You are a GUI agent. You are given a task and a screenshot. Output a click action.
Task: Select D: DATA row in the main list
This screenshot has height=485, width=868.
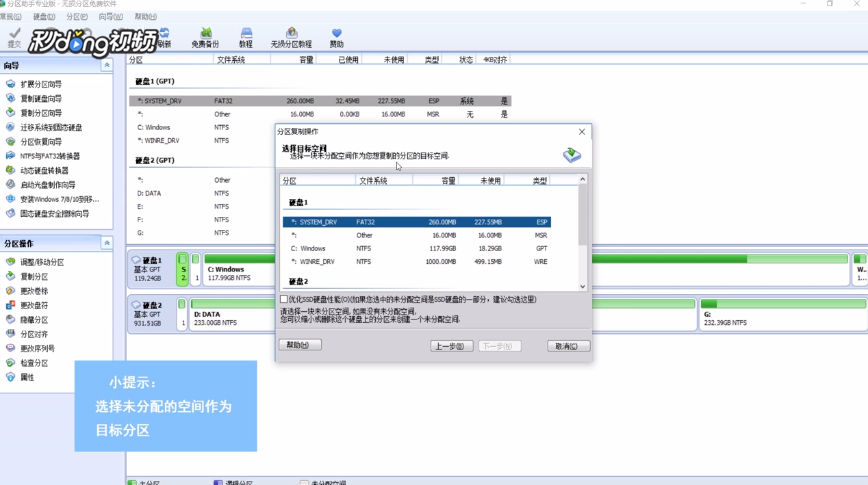tap(202, 194)
